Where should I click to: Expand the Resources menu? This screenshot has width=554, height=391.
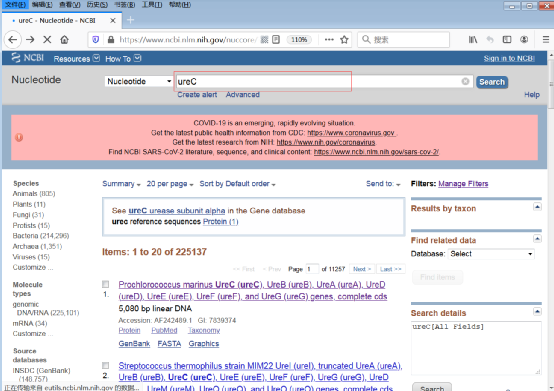77,59
